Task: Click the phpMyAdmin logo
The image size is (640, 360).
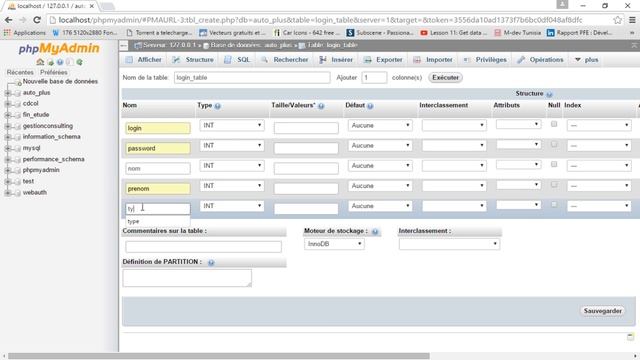Action: (59, 49)
